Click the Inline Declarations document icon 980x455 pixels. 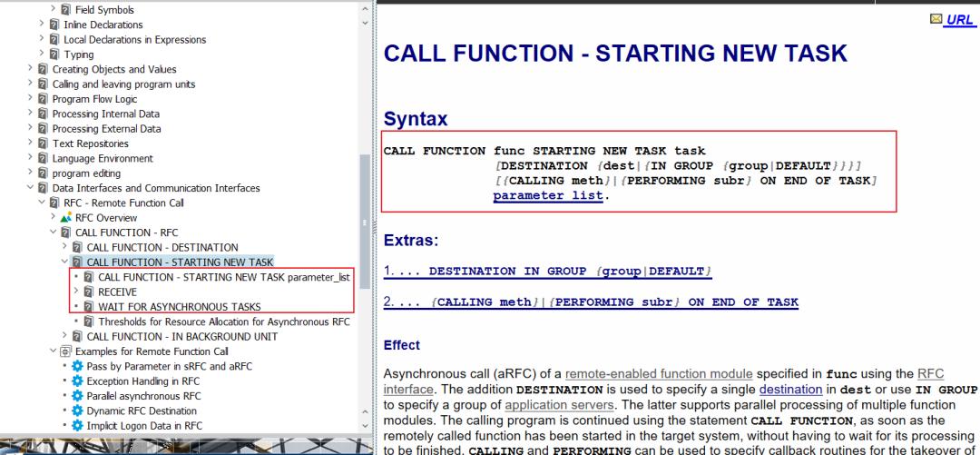click(x=55, y=25)
